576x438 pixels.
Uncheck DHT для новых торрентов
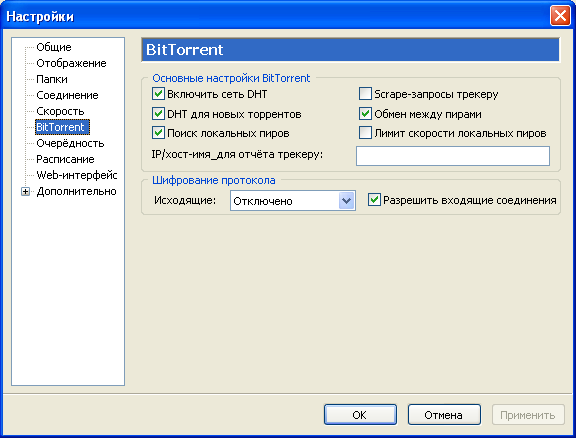tap(158, 114)
